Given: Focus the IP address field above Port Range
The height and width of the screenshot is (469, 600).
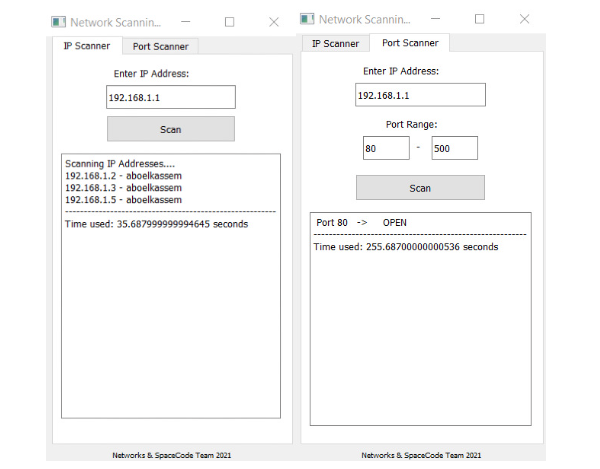Looking at the screenshot, I should [x=420, y=95].
